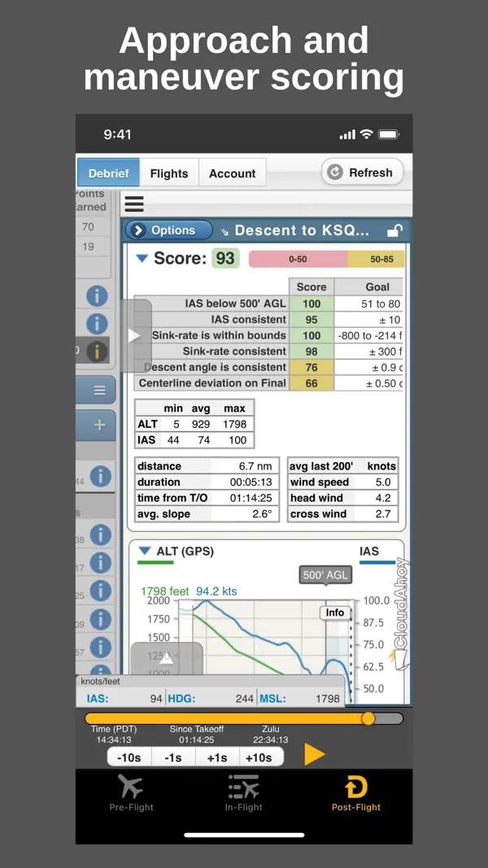The width and height of the screenshot is (488, 868).
Task: Click the 500' AGL marker label
Action: coord(325,575)
